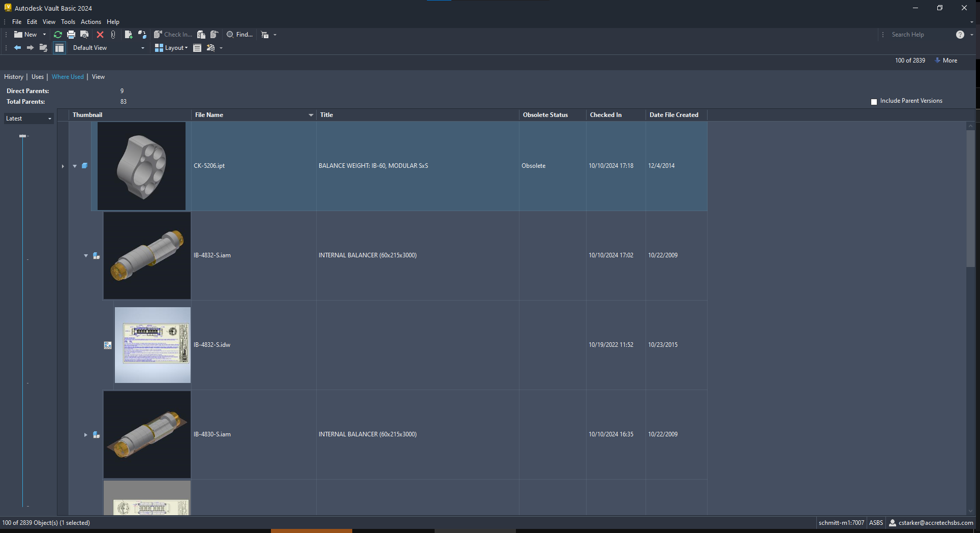Click the saved search magnifier icon

point(211,48)
